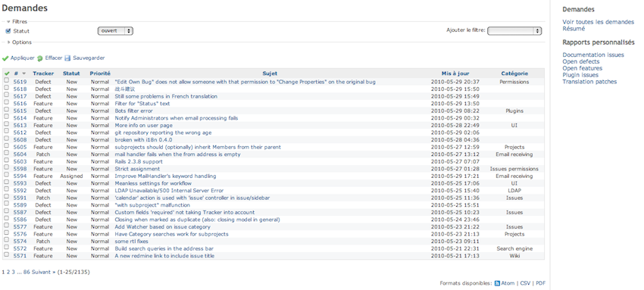Sort by the 'Mis à jour' column header
This screenshot has width=644, height=290.
click(x=455, y=73)
